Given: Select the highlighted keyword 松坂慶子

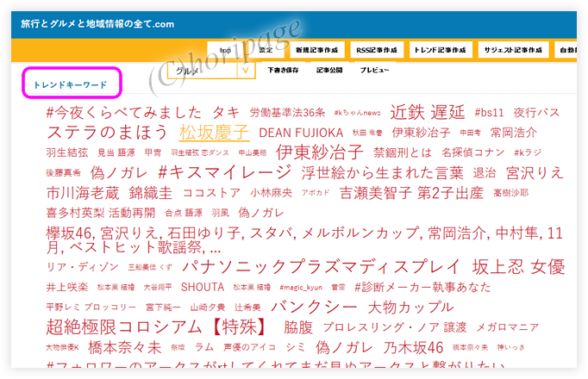Looking at the screenshot, I should (214, 132).
